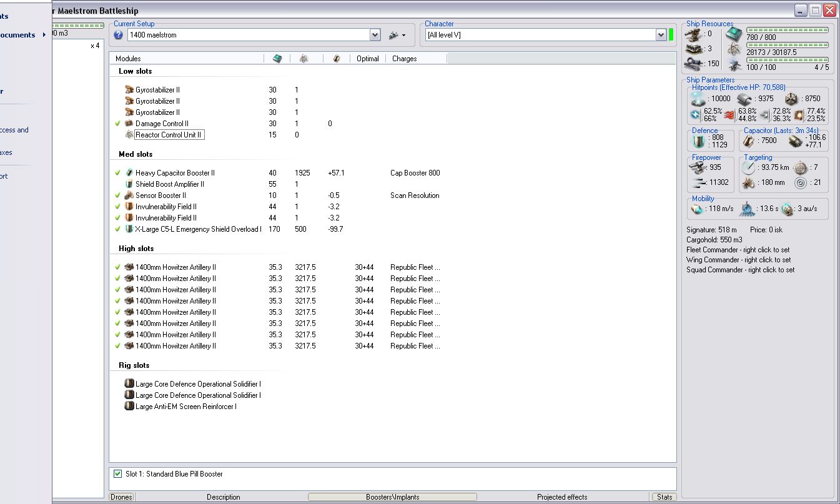The image size is (840, 504).
Task: Click the Signature: 518 m value
Action: click(711, 230)
